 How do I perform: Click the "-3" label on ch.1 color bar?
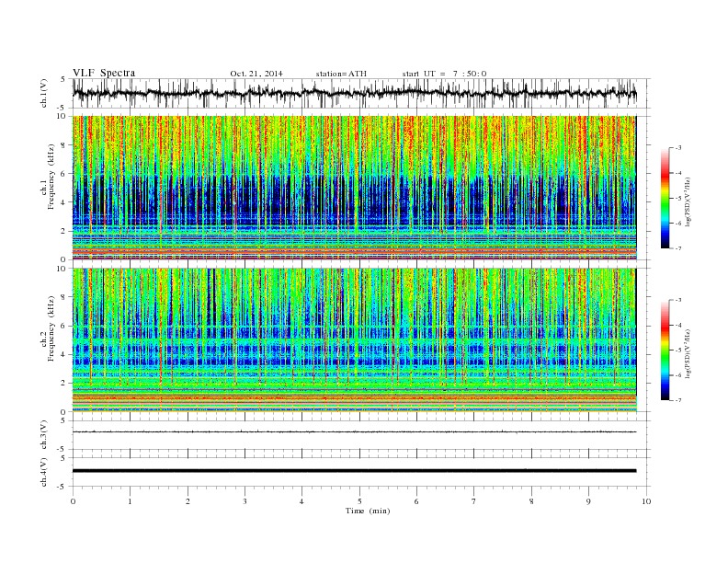(677, 148)
